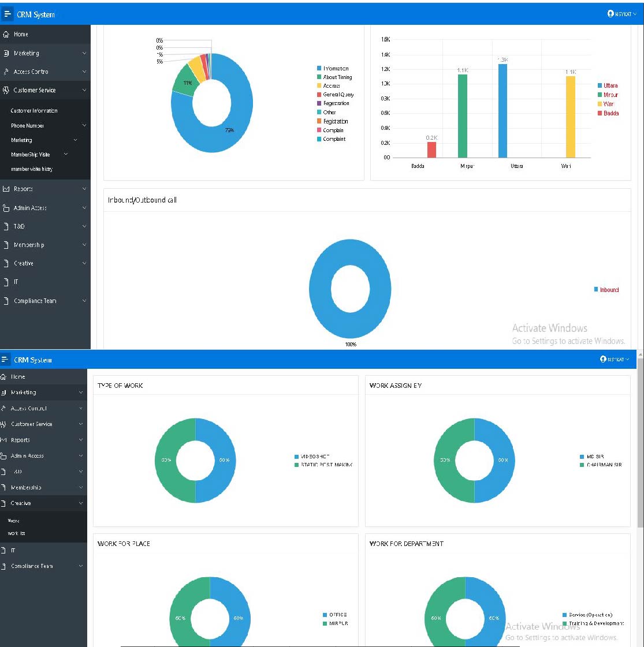Click Admin Access lock icon in work dashboard sidebar

coord(3,455)
